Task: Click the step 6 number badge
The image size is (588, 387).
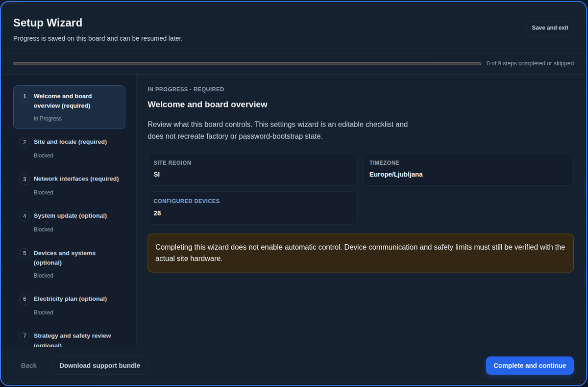Action: (x=24, y=299)
